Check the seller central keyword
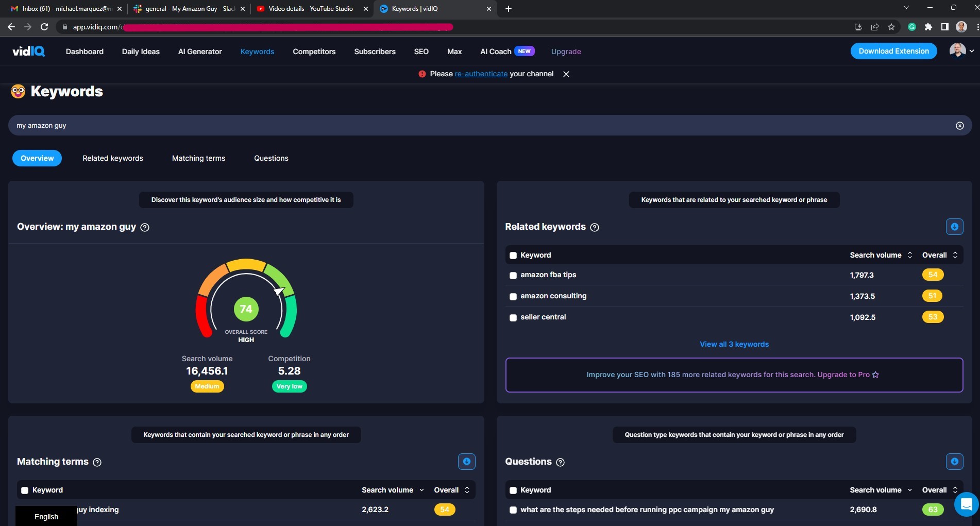 [513, 318]
